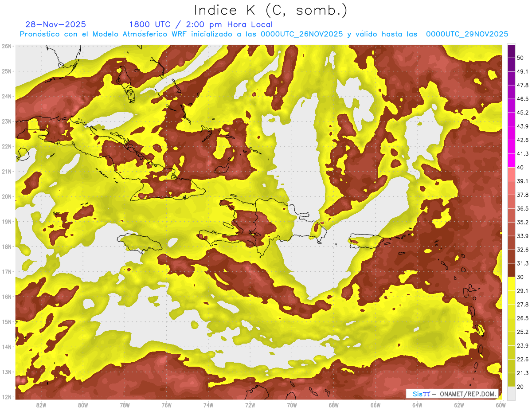Click the '72W' longitude label
The width and height of the screenshot is (532, 411).
click(250, 405)
